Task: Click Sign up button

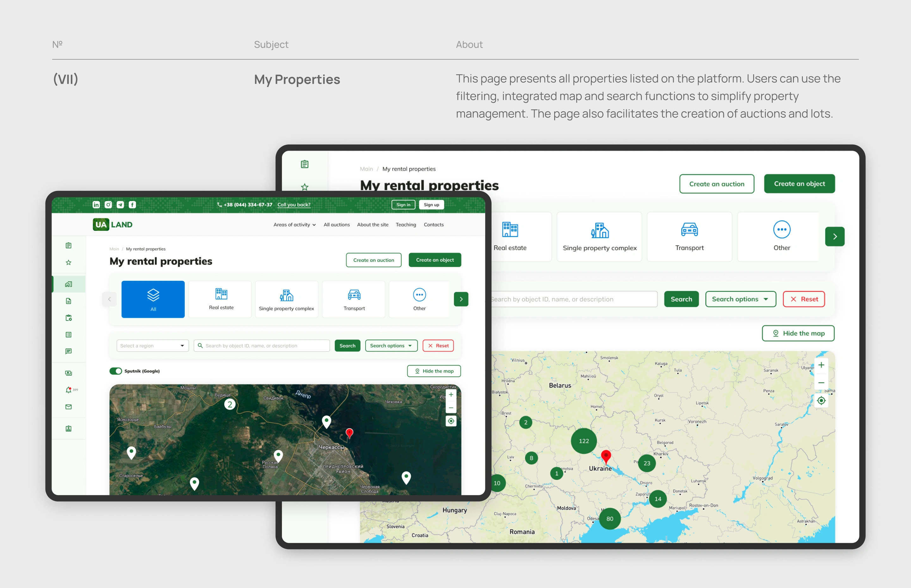Action: pyautogui.click(x=432, y=205)
